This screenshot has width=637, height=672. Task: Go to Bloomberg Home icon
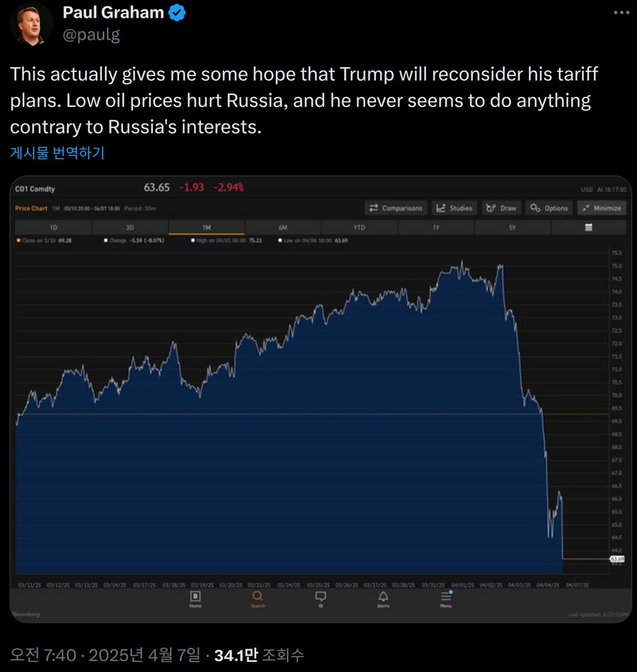(x=195, y=599)
